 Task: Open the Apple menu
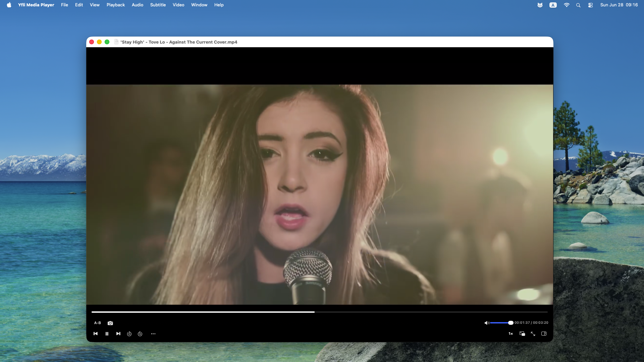click(9, 5)
